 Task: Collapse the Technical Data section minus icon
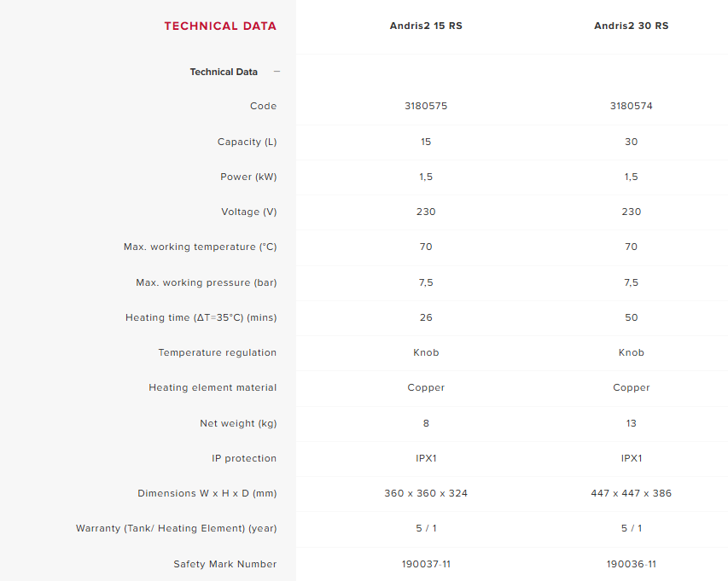point(277,72)
